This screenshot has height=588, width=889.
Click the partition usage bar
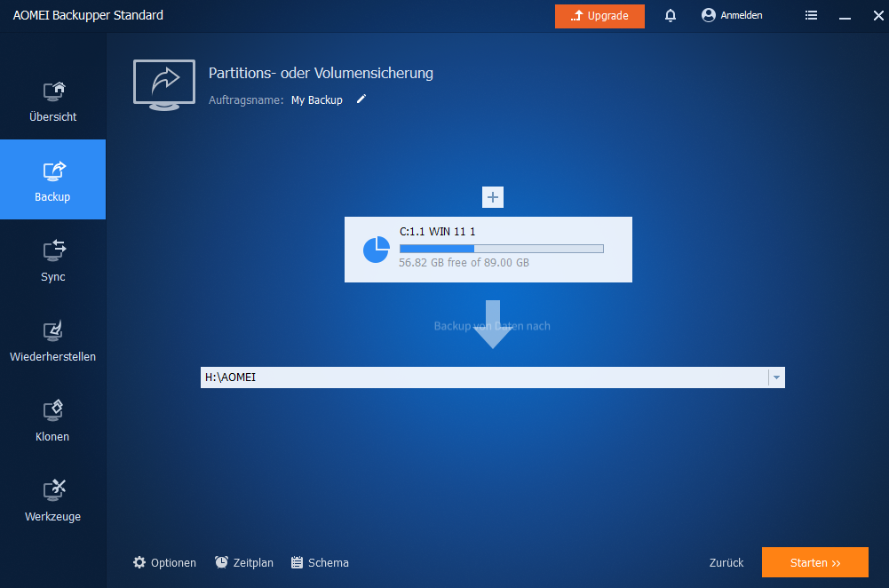(x=501, y=249)
